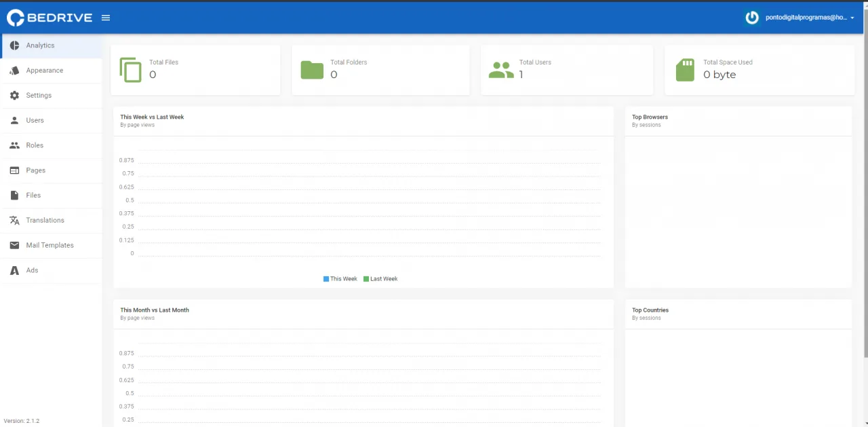Click the user avatar icon
The width and height of the screenshot is (868, 427).
[x=752, y=18]
